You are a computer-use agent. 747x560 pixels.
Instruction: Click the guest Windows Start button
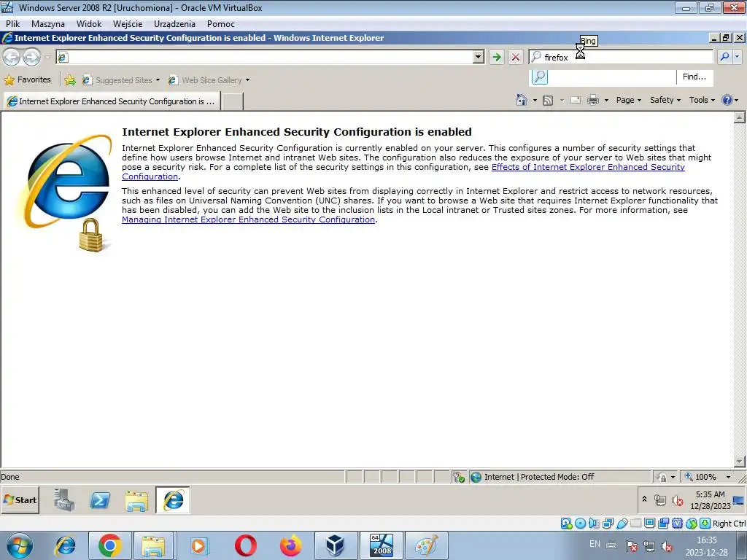20,500
